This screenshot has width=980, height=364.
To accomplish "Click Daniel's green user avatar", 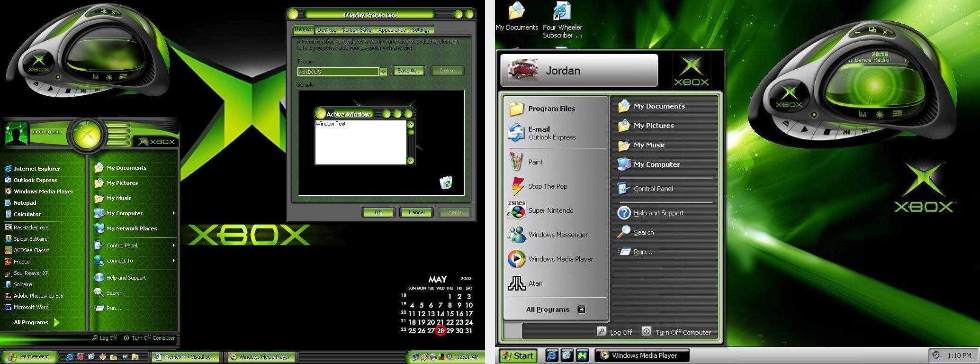I will 17,133.
